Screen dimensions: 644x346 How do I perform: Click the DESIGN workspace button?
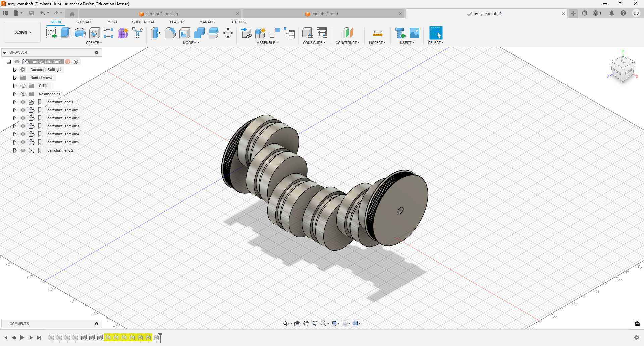tap(22, 32)
